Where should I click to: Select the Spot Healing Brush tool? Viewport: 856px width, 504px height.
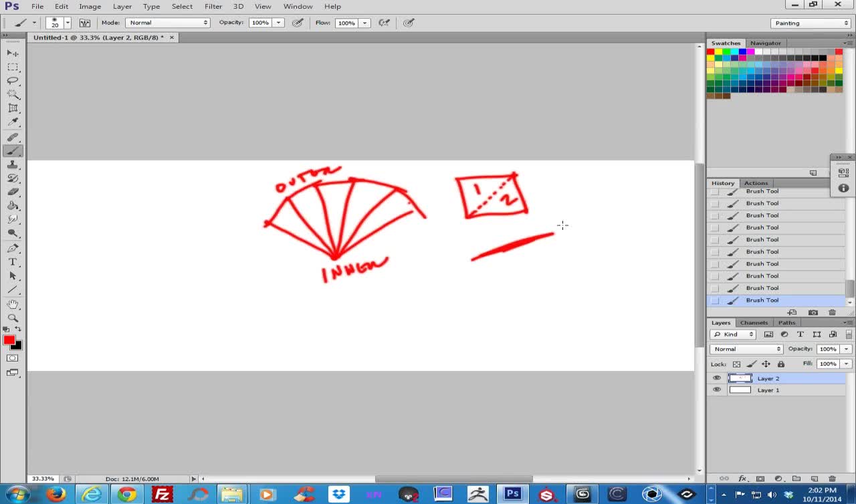[x=13, y=137]
